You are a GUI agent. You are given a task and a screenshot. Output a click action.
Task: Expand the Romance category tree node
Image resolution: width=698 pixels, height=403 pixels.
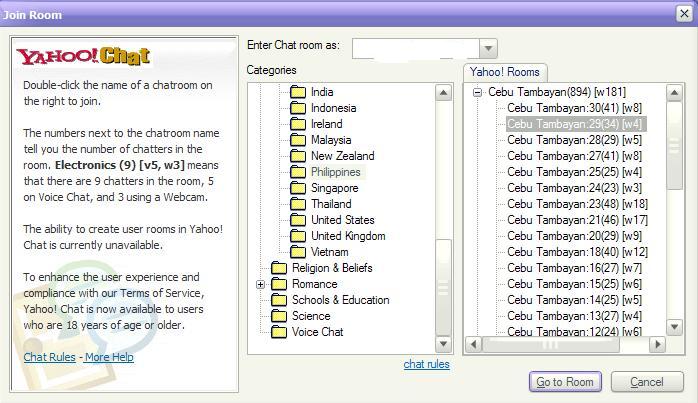(261, 284)
